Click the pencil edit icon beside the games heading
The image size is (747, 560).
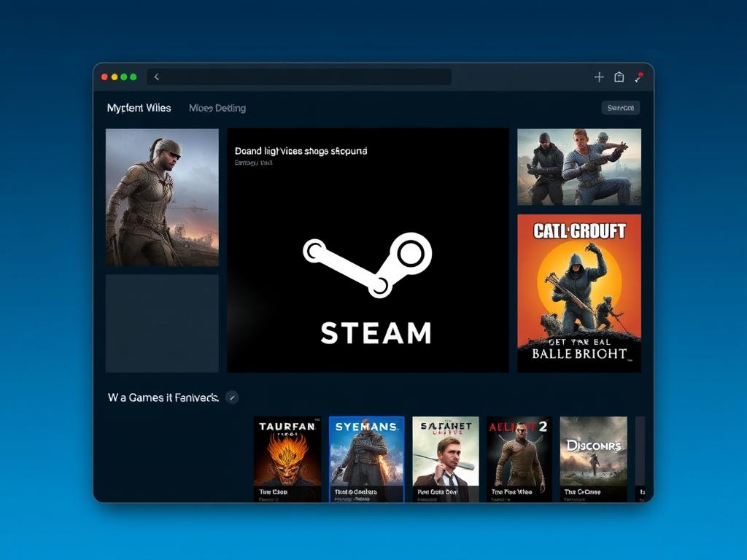point(232,397)
